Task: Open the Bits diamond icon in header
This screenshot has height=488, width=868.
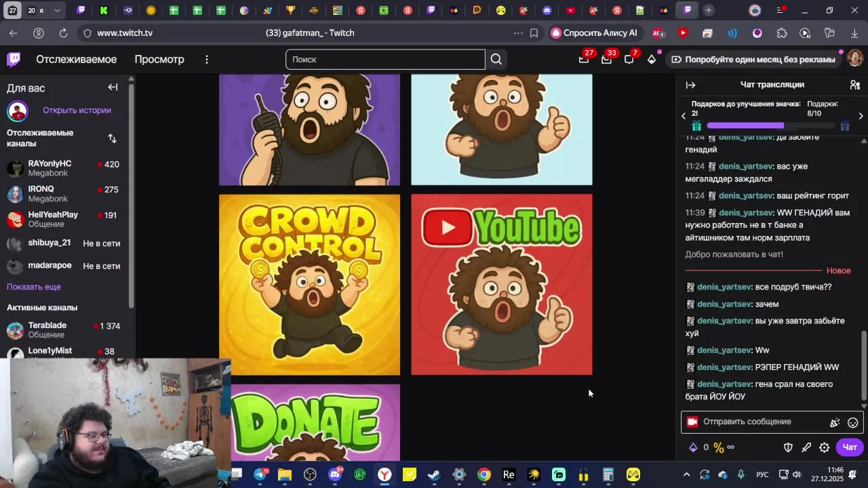Action: click(x=652, y=59)
